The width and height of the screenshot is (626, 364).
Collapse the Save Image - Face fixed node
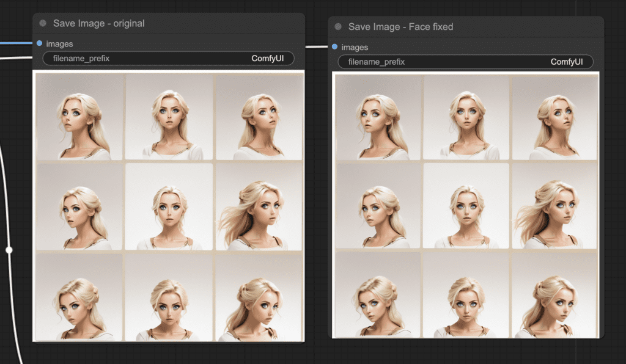coord(338,27)
